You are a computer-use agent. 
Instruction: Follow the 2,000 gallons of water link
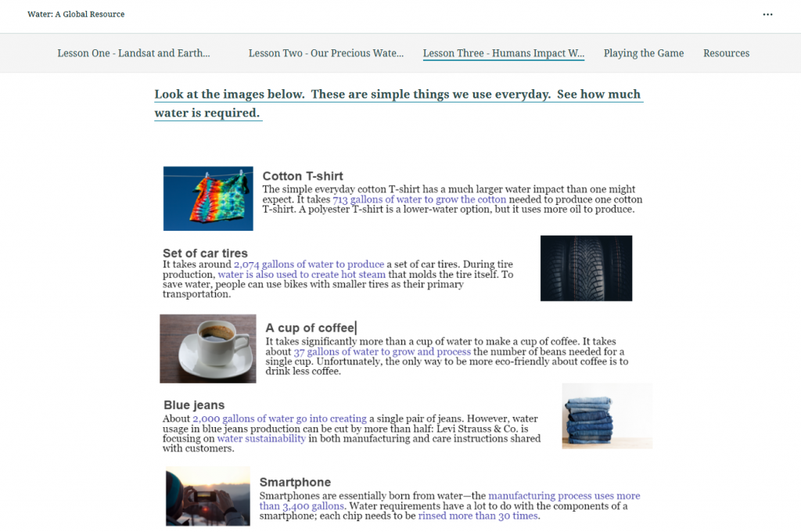click(x=279, y=419)
